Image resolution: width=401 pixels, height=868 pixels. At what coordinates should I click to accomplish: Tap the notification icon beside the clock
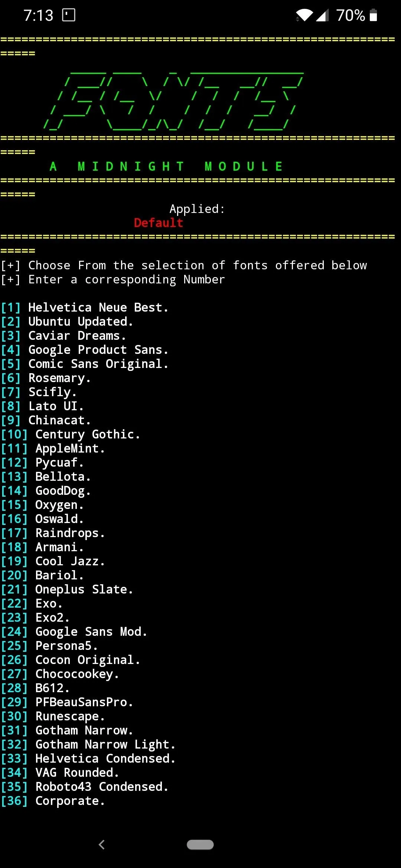coord(69,15)
